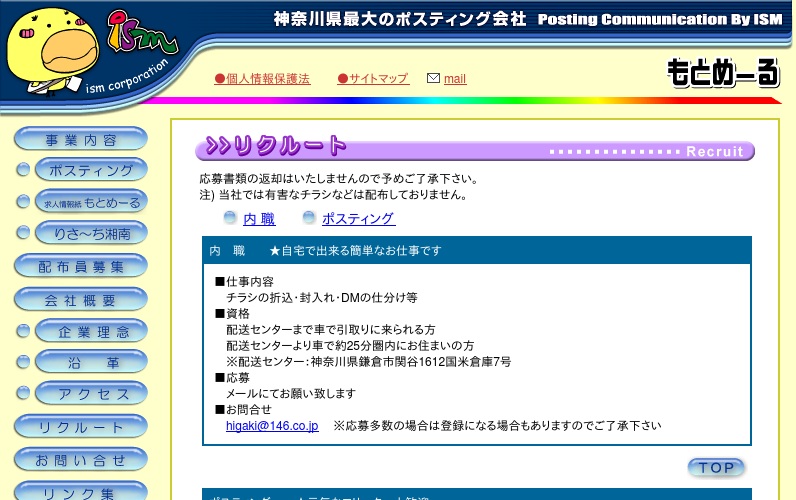The width and height of the screenshot is (796, 500).
Task: Click the round bullet beside アクセス
Action: [x=23, y=394]
